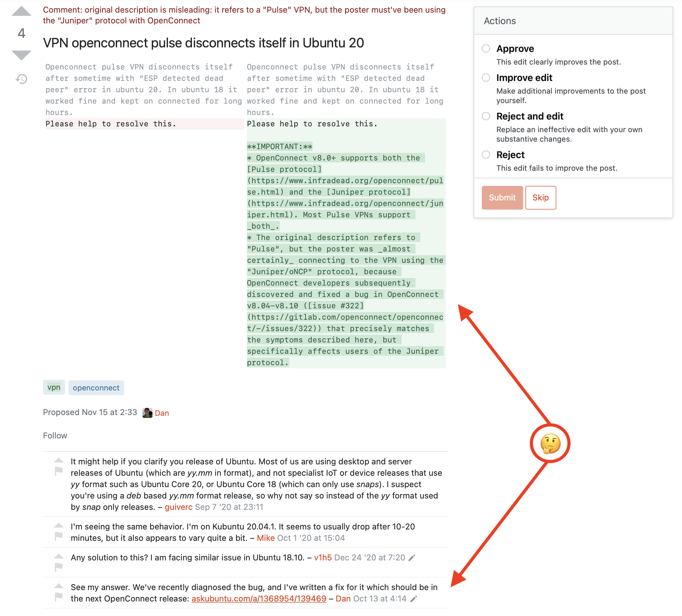Click the Submit button
Screen dimensions: 682x616
[x=502, y=197]
